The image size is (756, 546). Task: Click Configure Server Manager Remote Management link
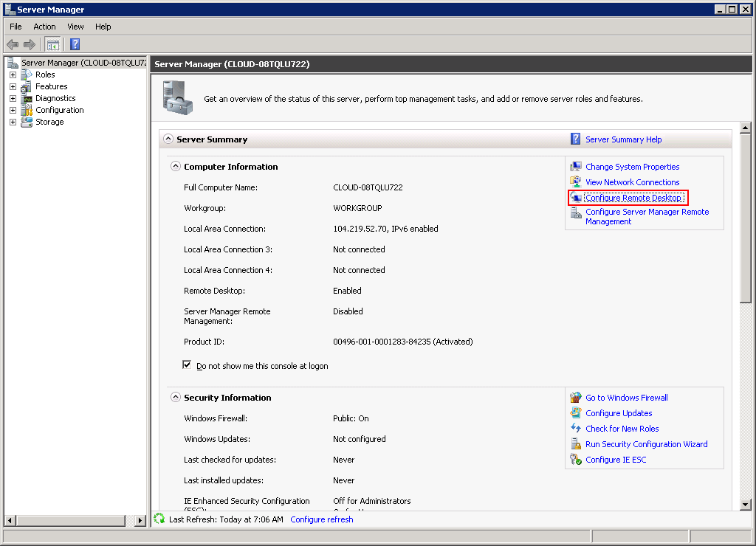point(647,216)
